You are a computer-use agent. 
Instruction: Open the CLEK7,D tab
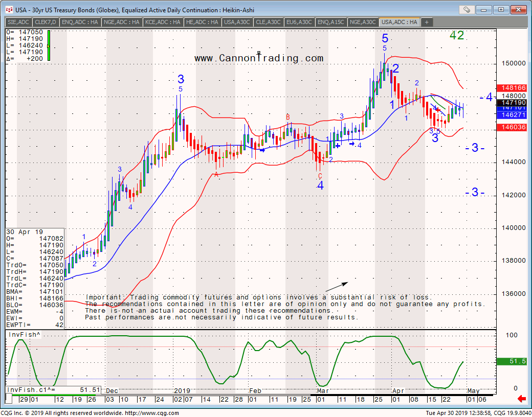[x=45, y=22]
